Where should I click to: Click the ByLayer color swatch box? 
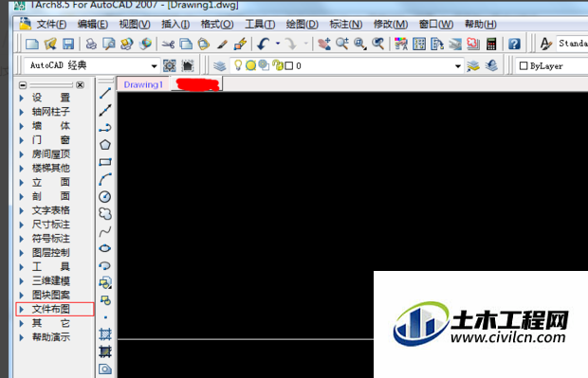click(x=524, y=66)
